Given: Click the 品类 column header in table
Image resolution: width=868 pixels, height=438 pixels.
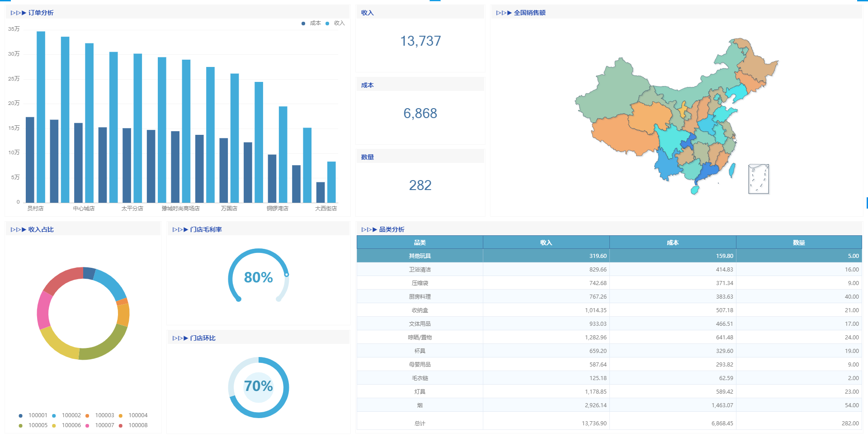Looking at the screenshot, I should tap(420, 243).
